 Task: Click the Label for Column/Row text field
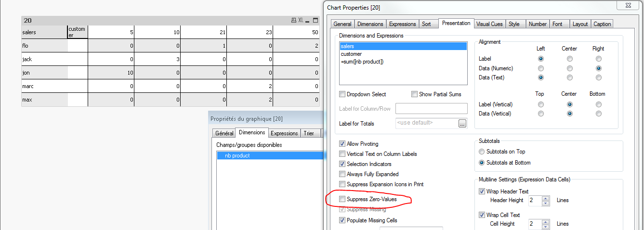(431, 109)
